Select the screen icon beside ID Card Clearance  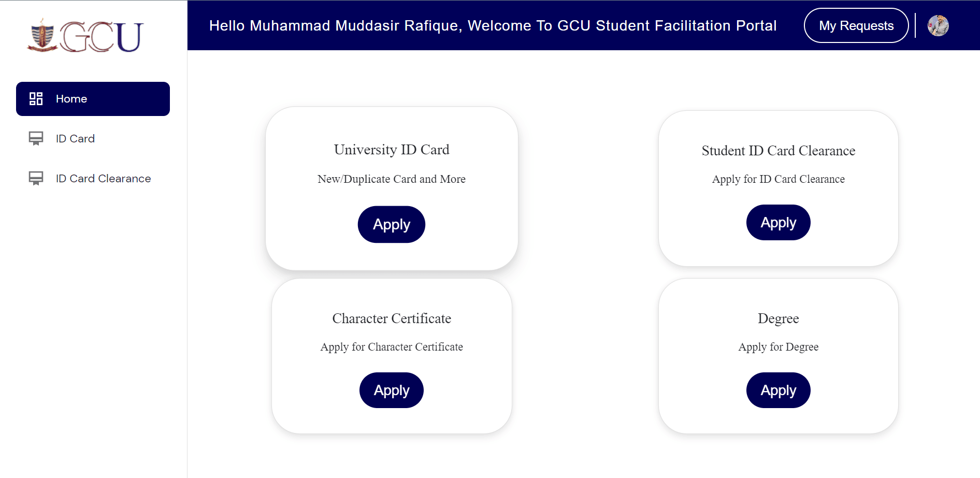click(35, 178)
